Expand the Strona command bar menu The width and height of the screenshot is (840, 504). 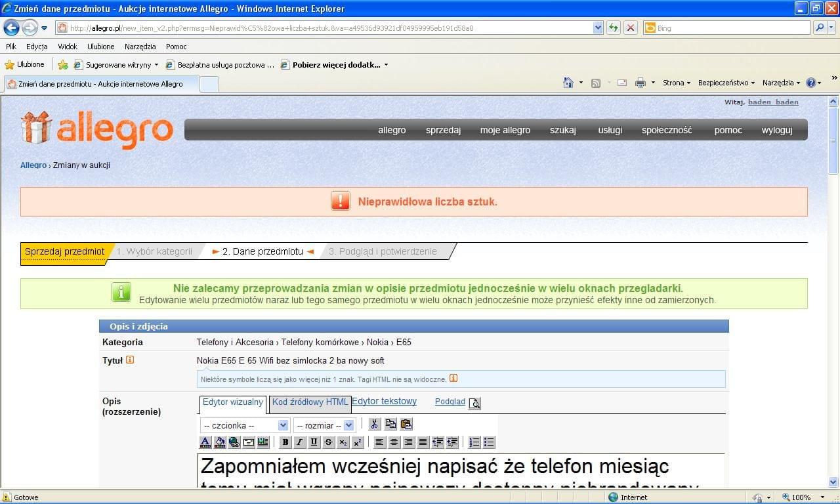(677, 83)
